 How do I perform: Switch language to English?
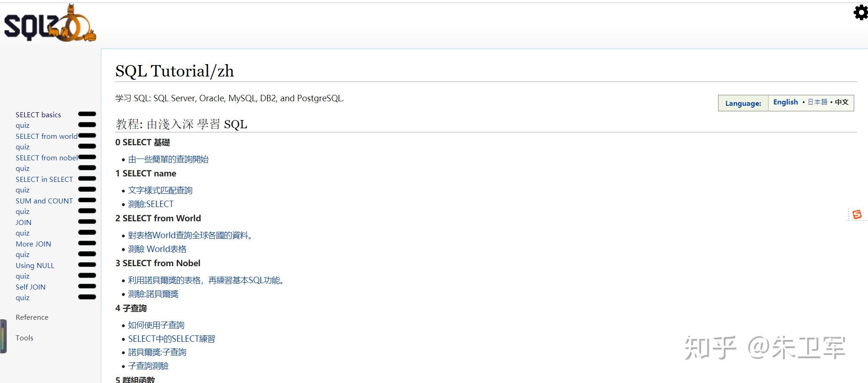pos(785,102)
